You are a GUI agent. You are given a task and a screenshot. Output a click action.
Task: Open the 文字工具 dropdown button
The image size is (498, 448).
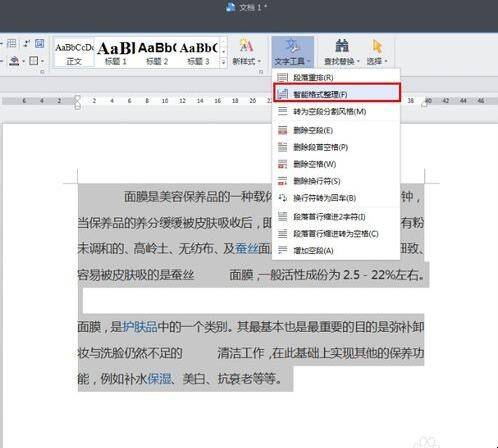tap(293, 52)
